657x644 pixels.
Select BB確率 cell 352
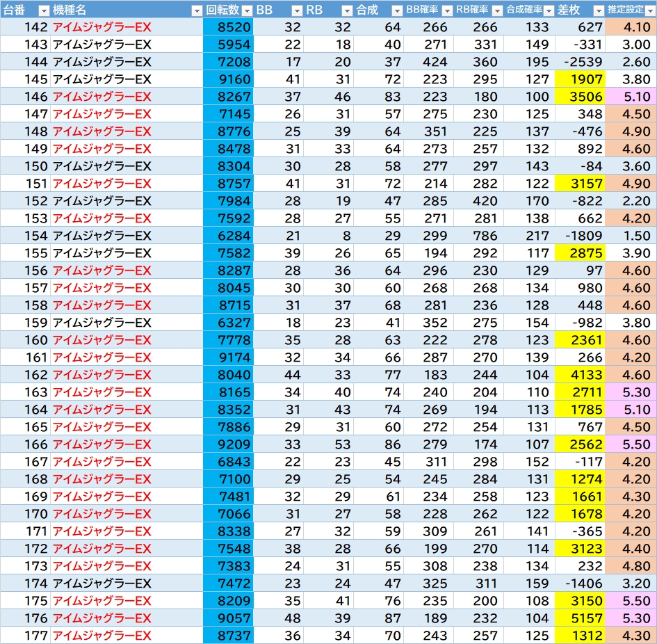coord(428,323)
